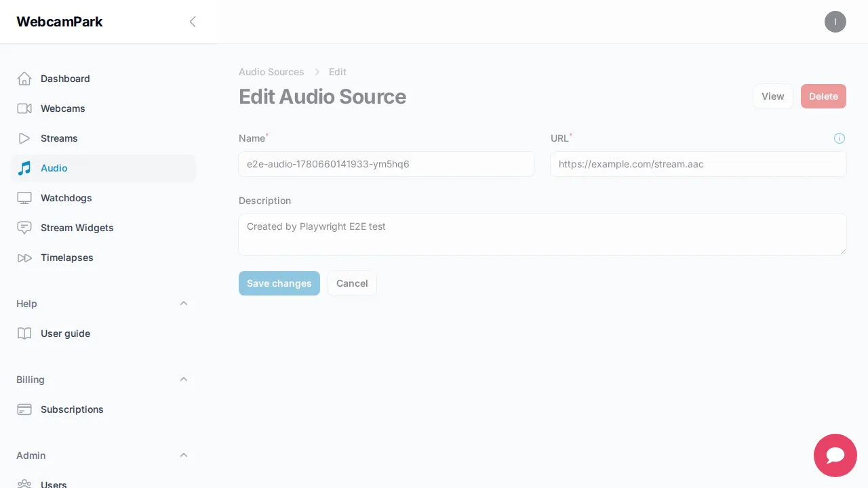Click the Audio music note icon
The width and height of the screenshot is (868, 488).
24,168
